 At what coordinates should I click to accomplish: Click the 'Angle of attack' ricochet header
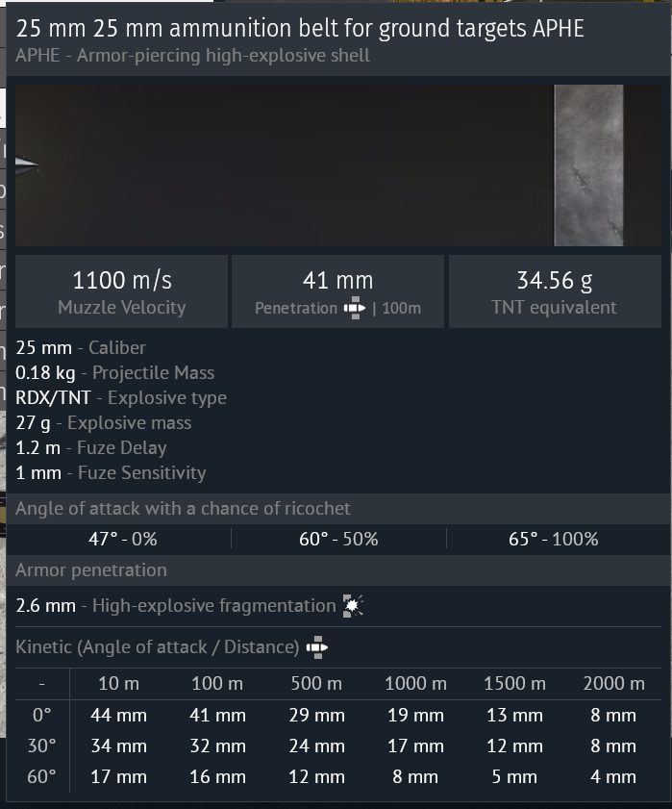click(183, 508)
